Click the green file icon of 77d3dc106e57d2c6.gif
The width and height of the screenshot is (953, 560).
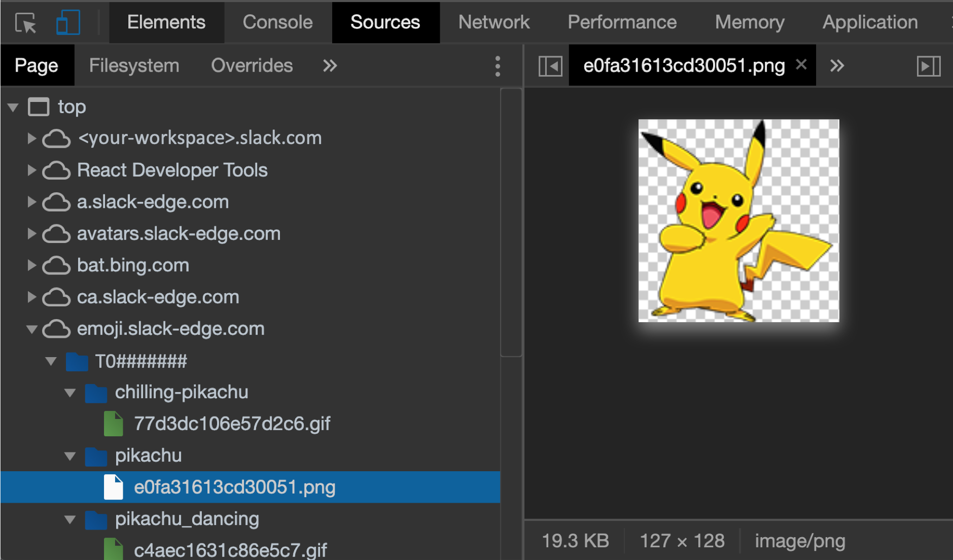(x=114, y=424)
